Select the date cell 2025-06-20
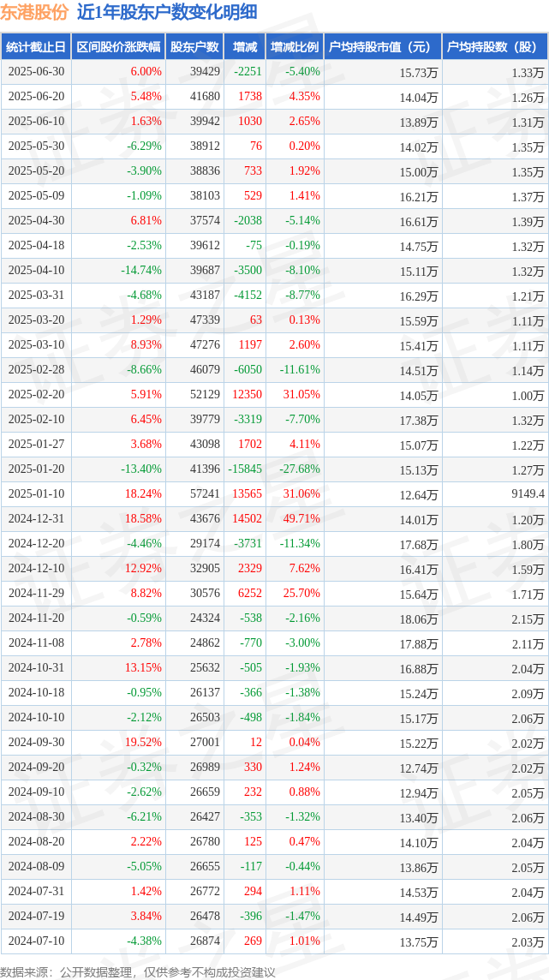 [x=36, y=96]
